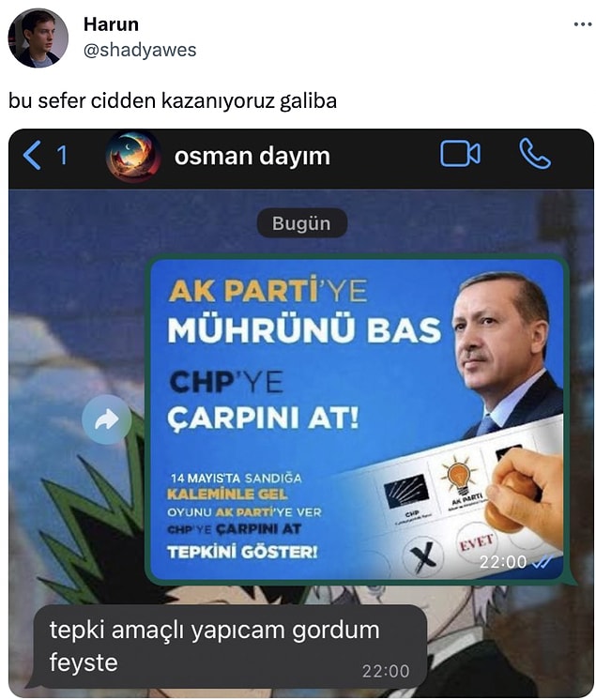This screenshot has width=596, height=700.
Task: Open osman dayım contact name header
Action: 252,157
